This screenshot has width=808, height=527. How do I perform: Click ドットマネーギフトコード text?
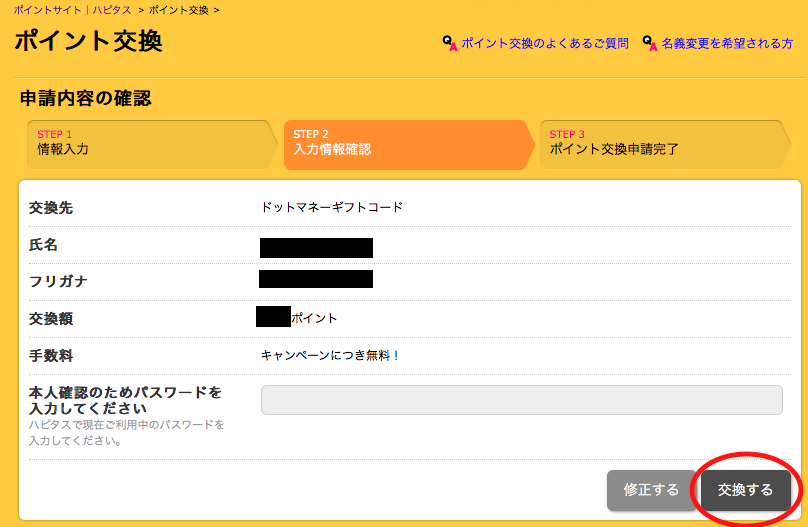pos(332,207)
